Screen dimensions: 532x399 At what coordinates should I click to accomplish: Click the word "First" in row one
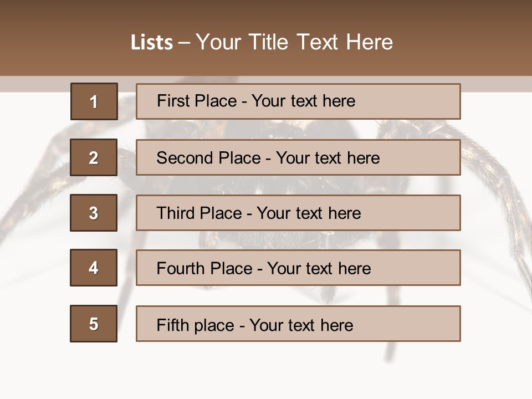tap(173, 101)
